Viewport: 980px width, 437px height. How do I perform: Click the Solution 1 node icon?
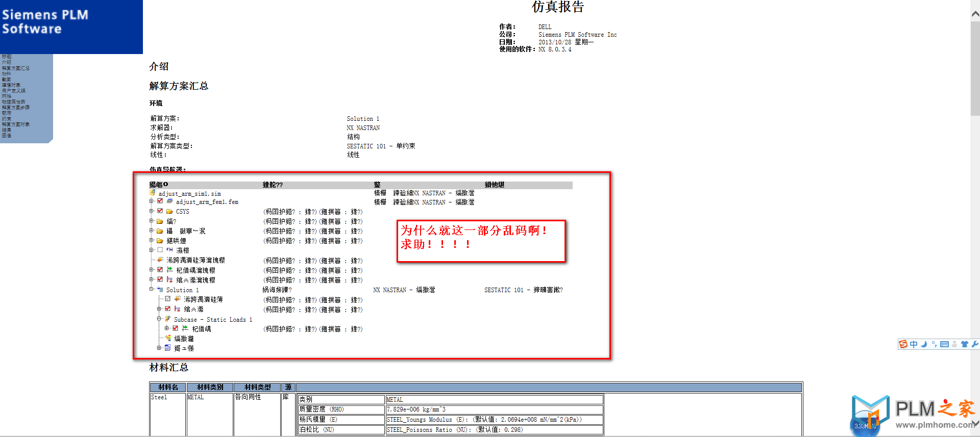click(x=160, y=289)
